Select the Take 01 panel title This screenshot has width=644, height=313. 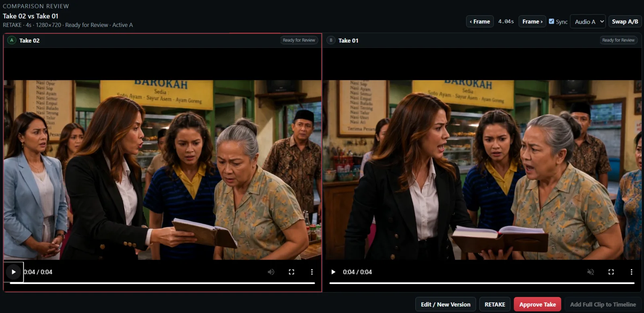pyautogui.click(x=348, y=41)
